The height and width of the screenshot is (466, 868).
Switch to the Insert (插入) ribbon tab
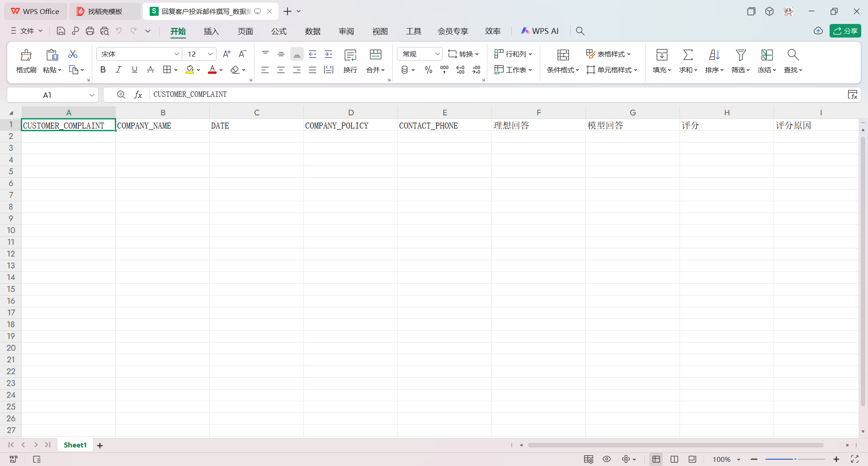211,31
